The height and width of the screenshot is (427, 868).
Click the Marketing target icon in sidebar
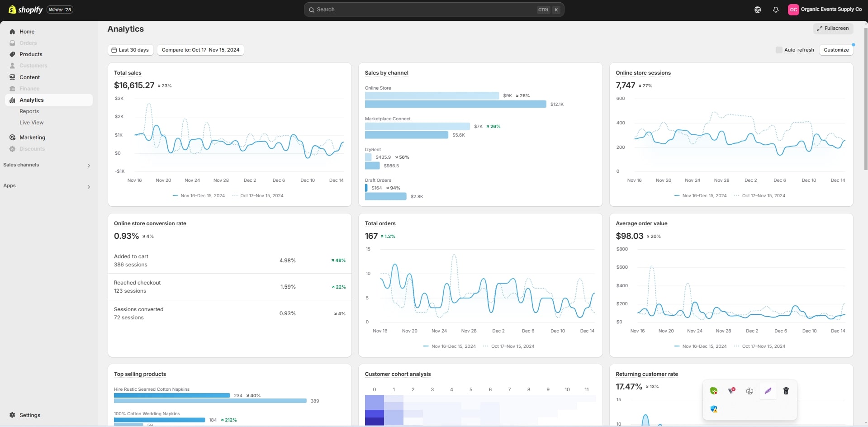[12, 138]
